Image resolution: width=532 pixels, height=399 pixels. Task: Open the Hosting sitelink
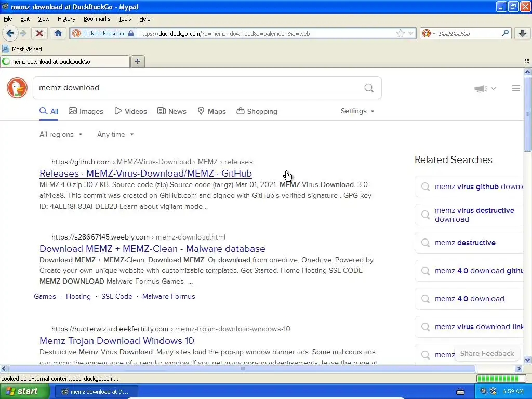click(x=78, y=296)
